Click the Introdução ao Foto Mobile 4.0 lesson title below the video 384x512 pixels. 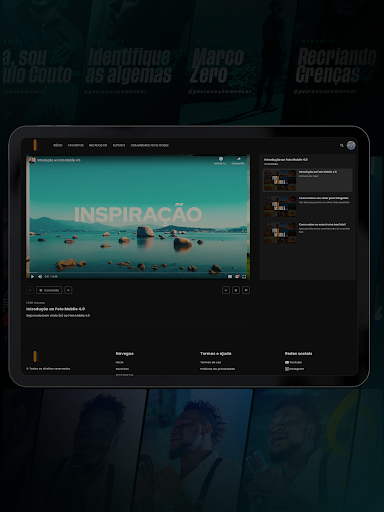pyautogui.click(x=55, y=309)
